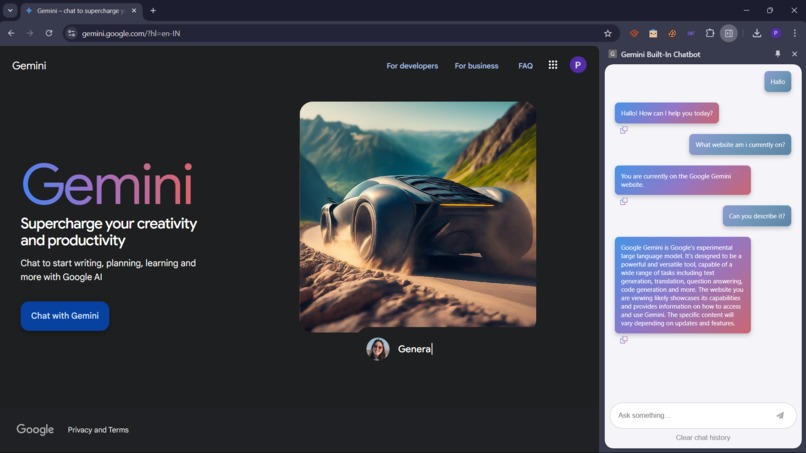Click the yellow box extension icon in toolbar
The height and width of the screenshot is (453, 806).
(653, 33)
